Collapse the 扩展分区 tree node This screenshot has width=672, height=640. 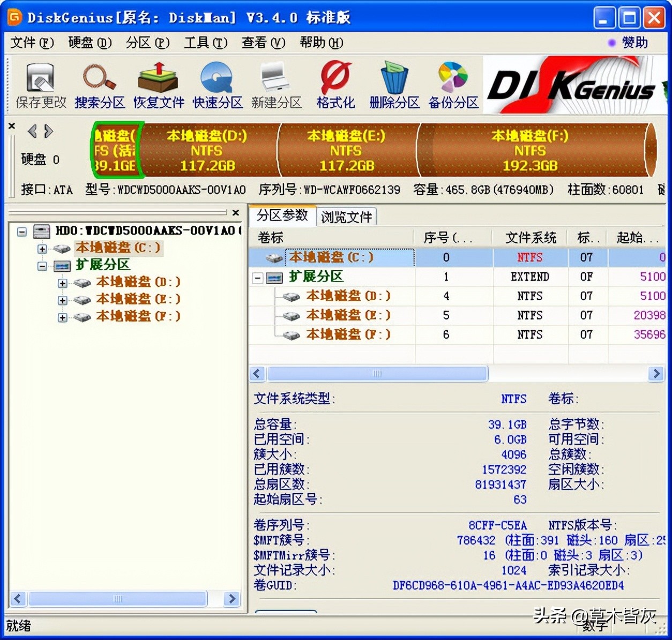tap(42, 265)
